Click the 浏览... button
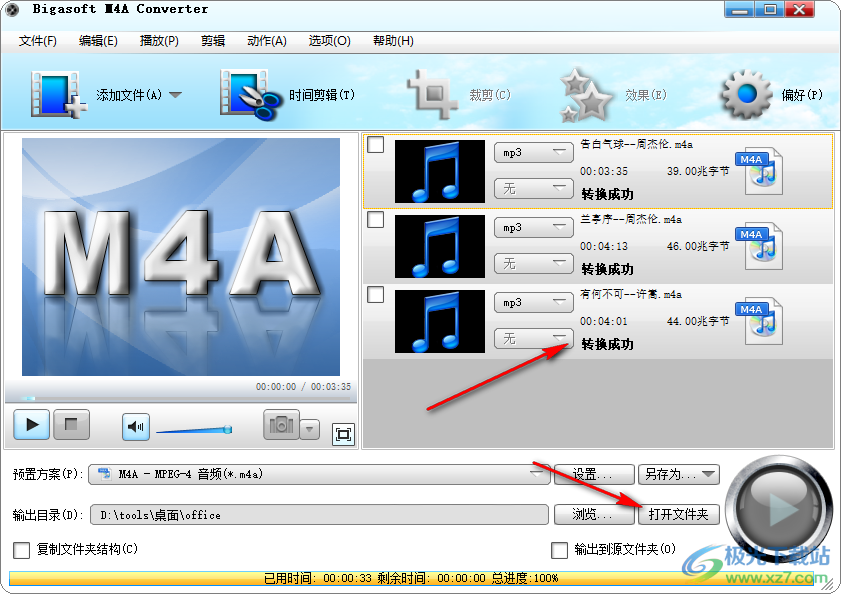The image size is (841, 594). pos(594,515)
